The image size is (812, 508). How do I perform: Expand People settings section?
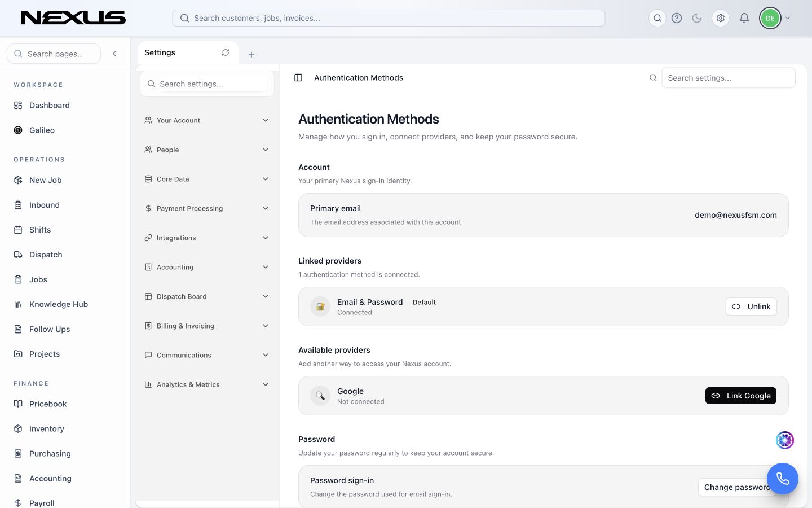(207, 150)
